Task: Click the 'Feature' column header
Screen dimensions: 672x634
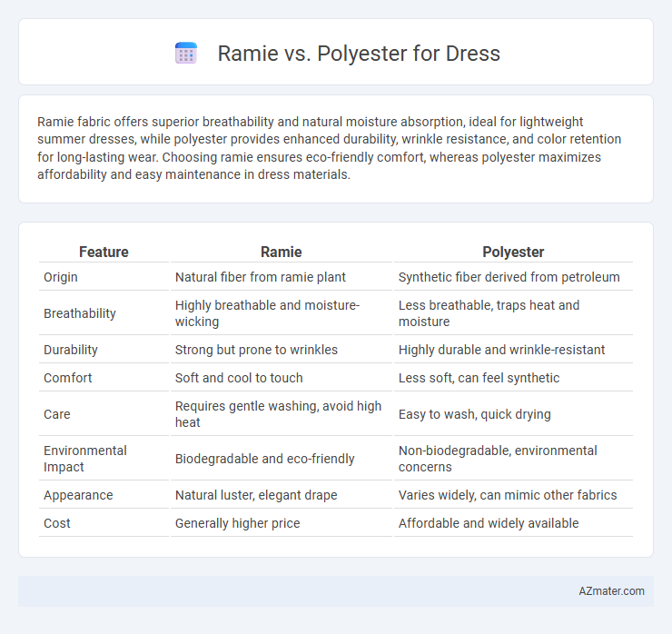Action: tap(104, 253)
